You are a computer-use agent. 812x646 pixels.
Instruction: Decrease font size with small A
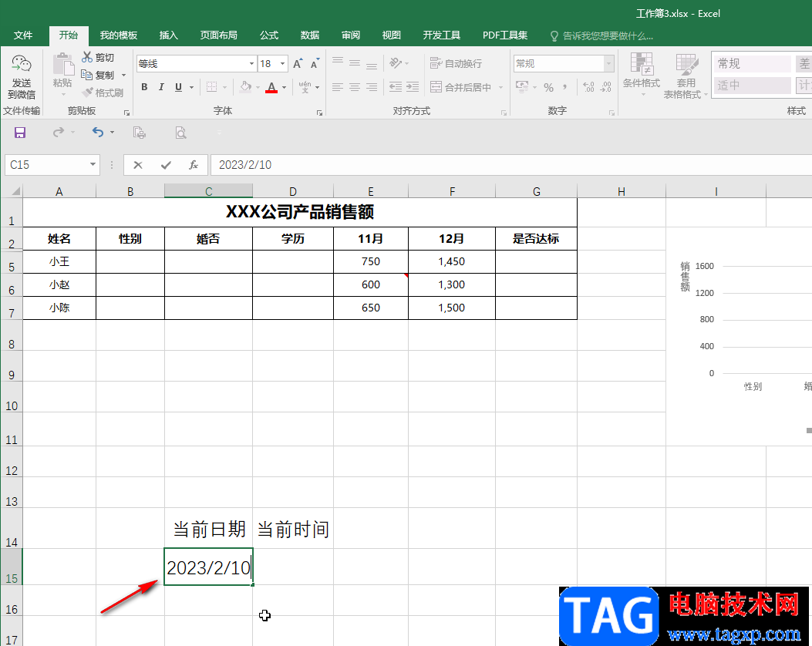315,64
